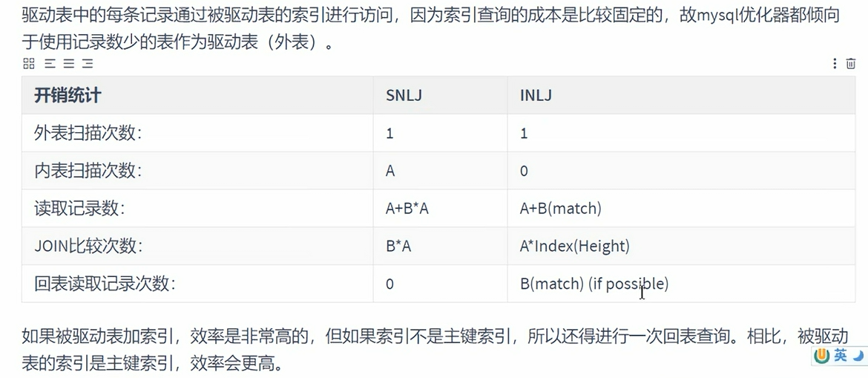
Task: Open the table grid options icon
Action: pos(29,64)
